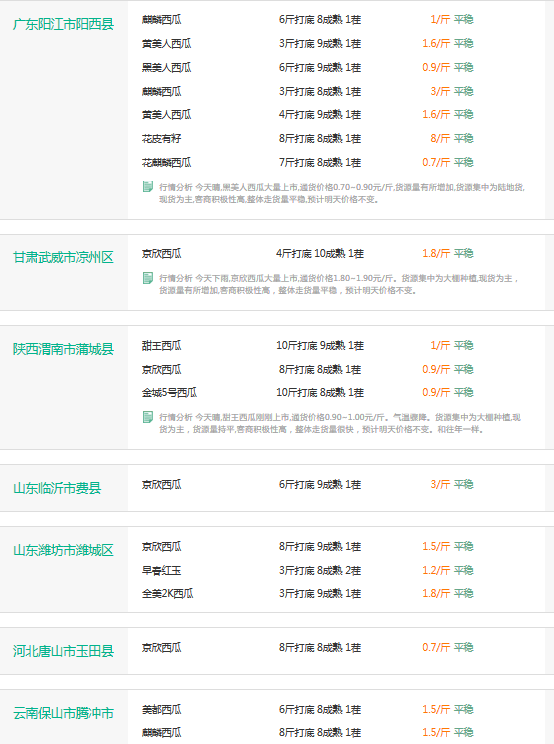
Task: Go to the 山东潍坊市潍城区 region link
Action: 64,550
